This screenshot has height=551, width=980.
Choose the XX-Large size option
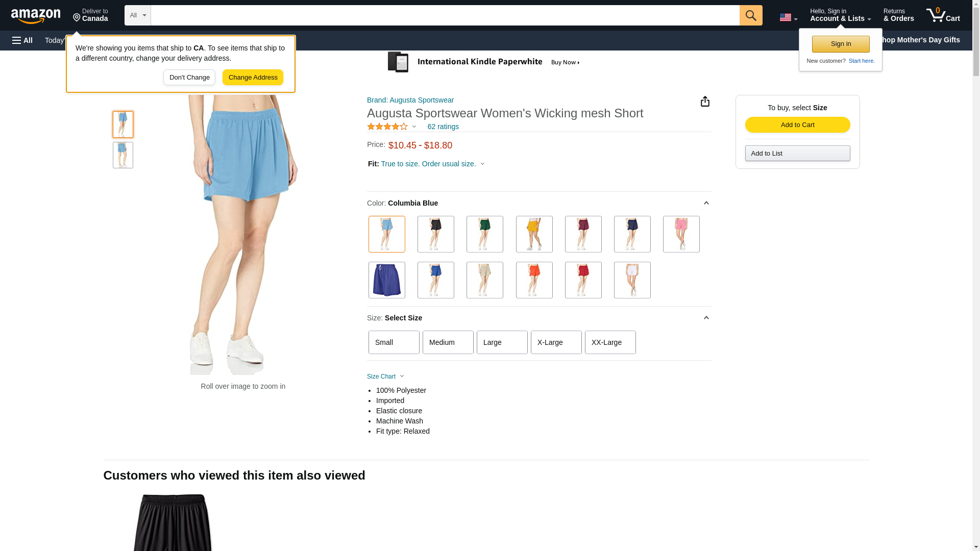coord(610,342)
